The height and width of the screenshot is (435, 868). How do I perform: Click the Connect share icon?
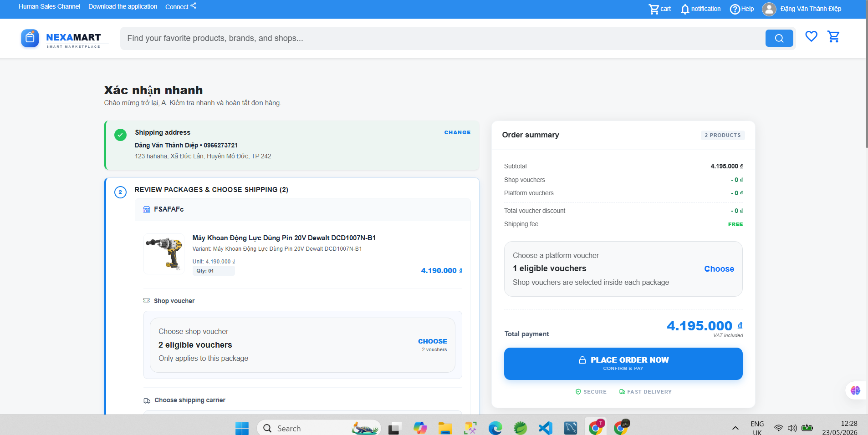[194, 6]
